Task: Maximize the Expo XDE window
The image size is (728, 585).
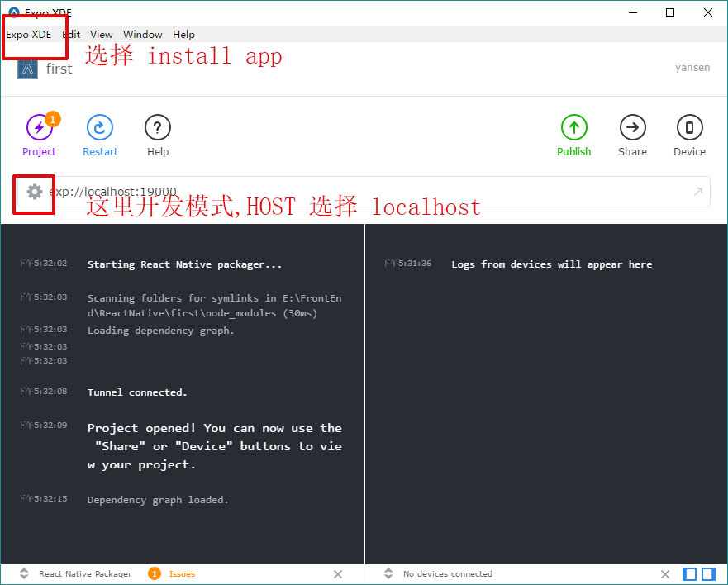Action: point(670,12)
